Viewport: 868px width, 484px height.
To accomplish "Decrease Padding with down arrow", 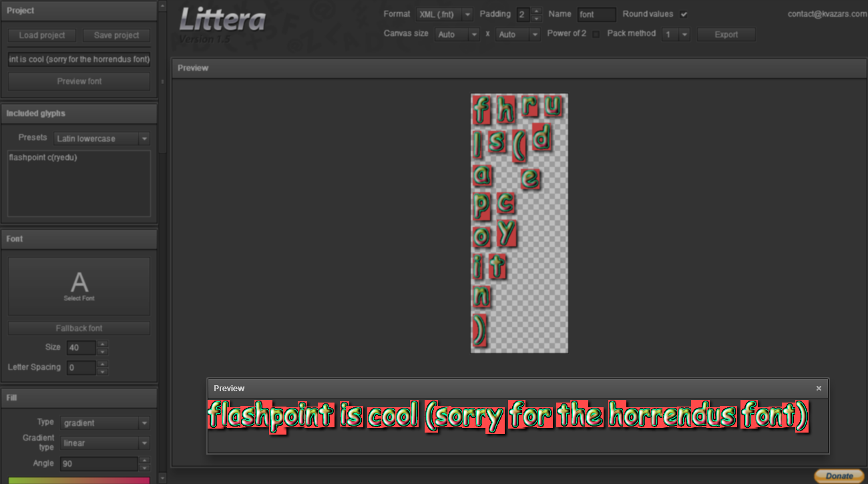I will click(537, 18).
